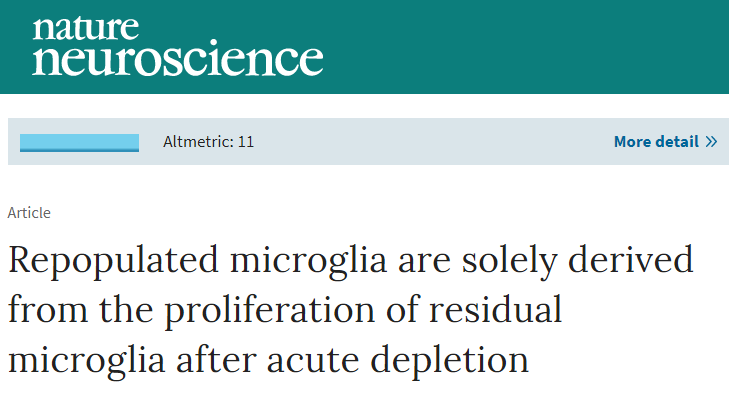
Task: Click the blue Altmetric score bar
Action: click(80, 143)
